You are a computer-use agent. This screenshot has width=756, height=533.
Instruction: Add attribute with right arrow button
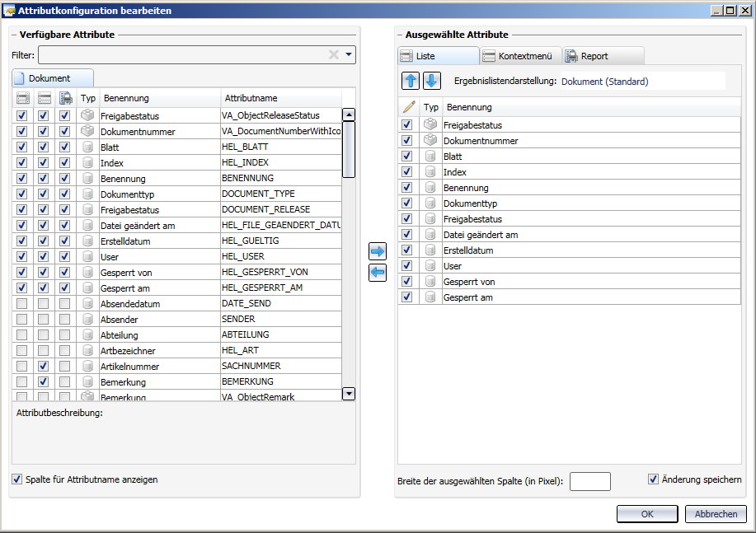point(378,251)
